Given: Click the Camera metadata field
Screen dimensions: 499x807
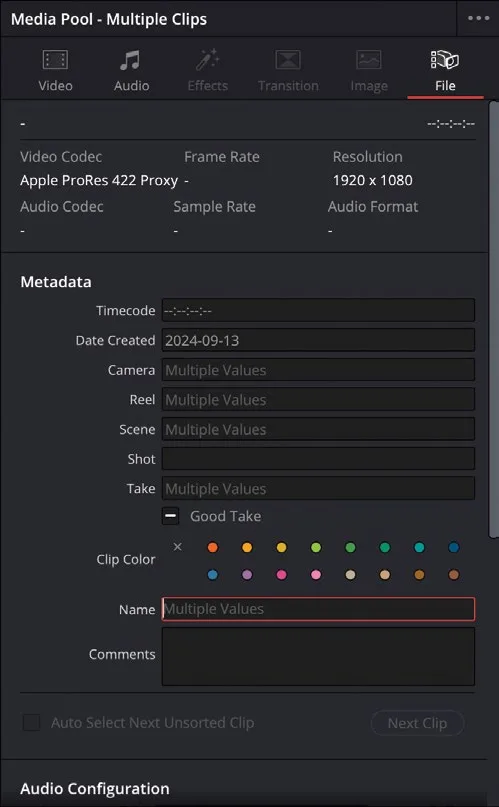Looking at the screenshot, I should (318, 370).
